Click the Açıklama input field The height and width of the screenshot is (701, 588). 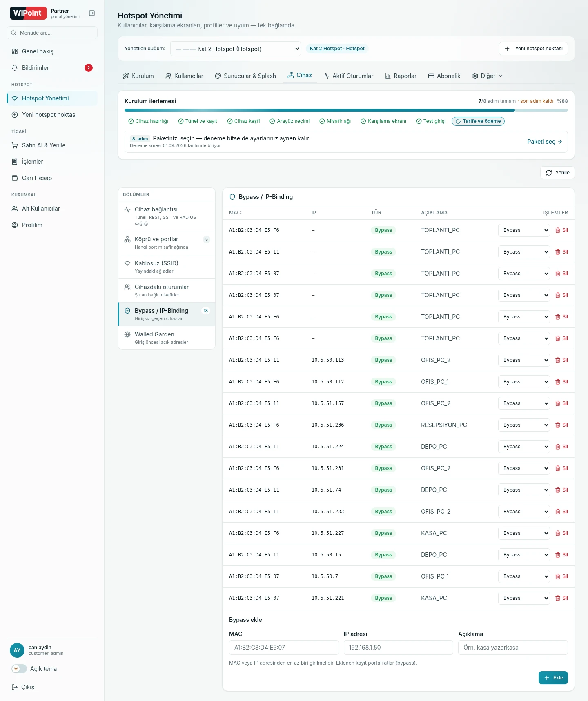tap(513, 648)
